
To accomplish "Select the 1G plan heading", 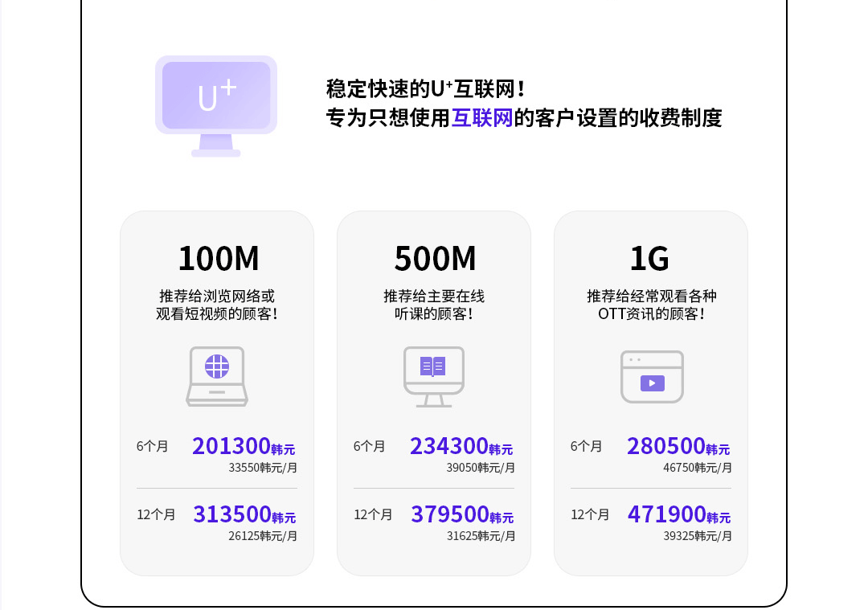I will point(650,259).
